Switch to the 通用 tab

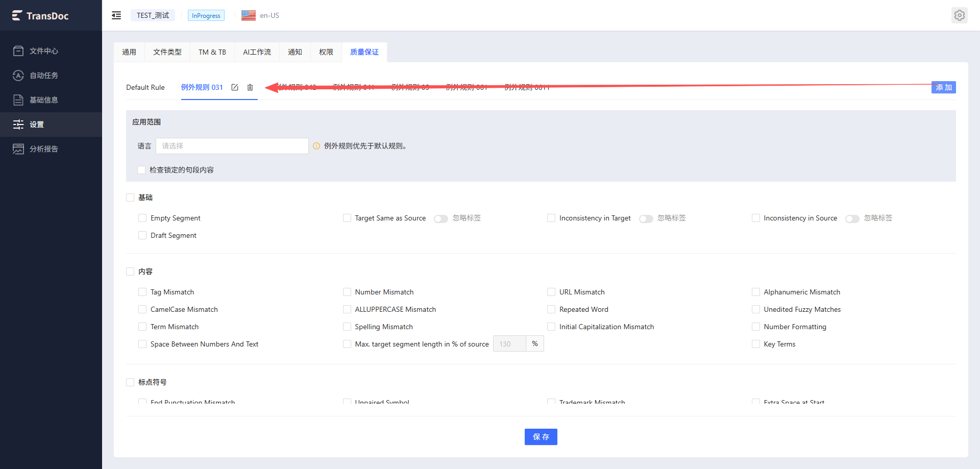(x=129, y=52)
